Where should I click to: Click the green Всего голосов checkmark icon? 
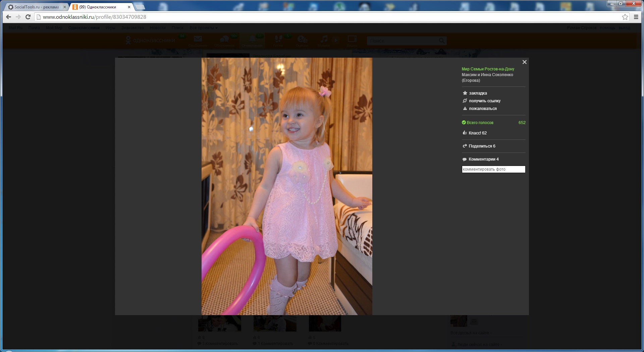coord(464,123)
